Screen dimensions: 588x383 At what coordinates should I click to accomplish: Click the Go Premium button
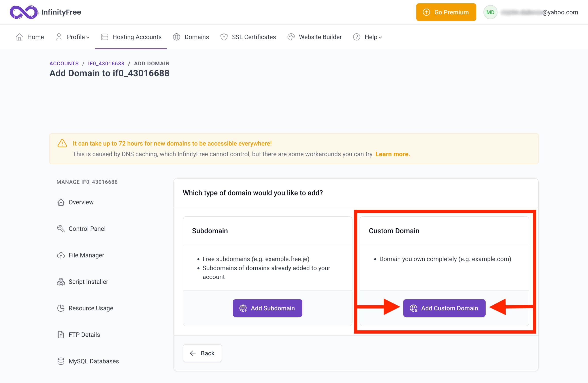pyautogui.click(x=446, y=12)
